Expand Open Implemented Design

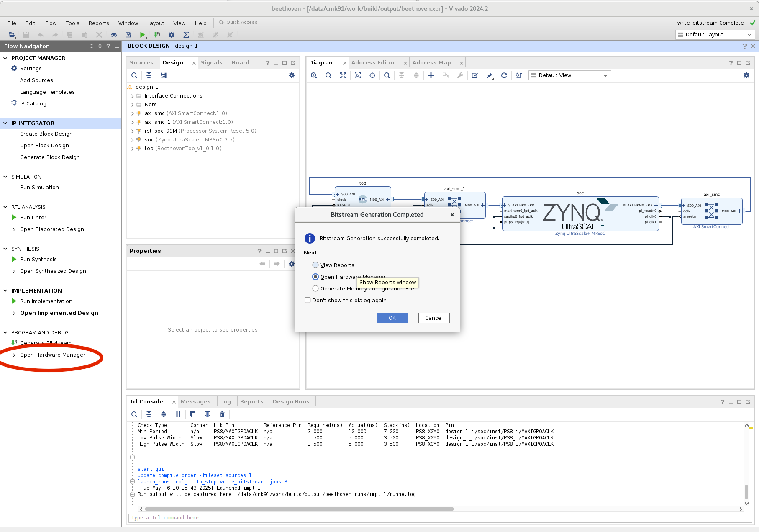click(x=14, y=313)
